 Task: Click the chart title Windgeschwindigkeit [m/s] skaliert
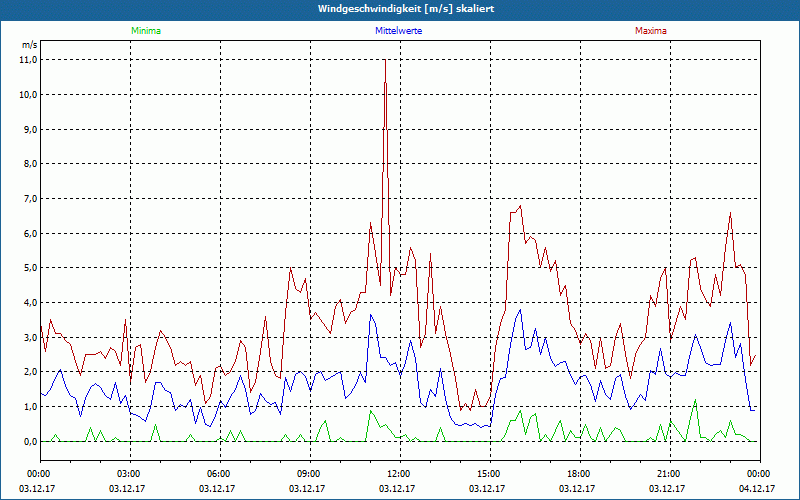[x=406, y=9]
